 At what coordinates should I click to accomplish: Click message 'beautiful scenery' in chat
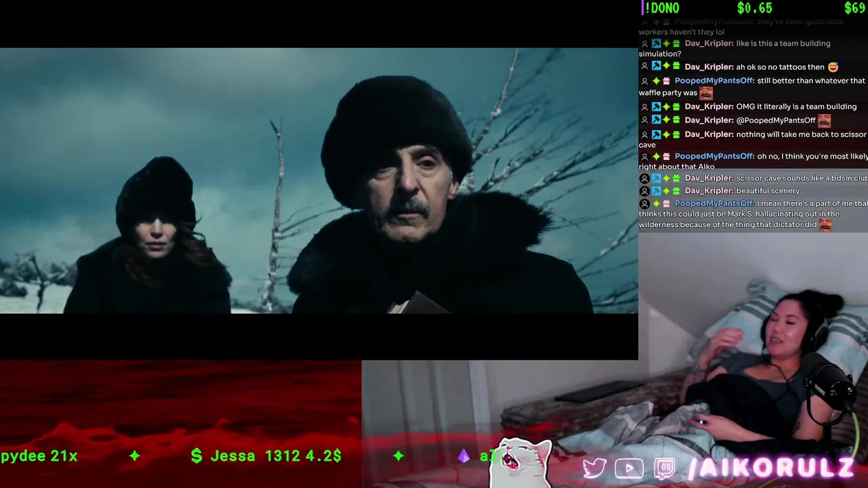pyautogui.click(x=768, y=191)
